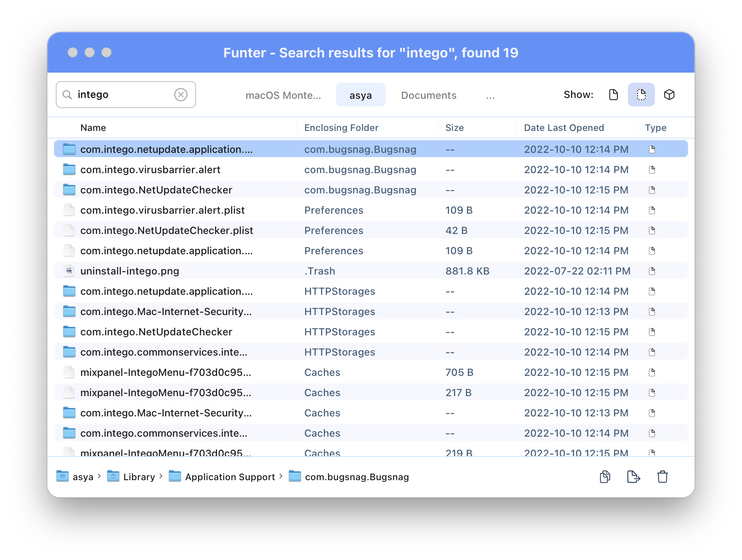Toggle show package contents icon

click(x=669, y=95)
